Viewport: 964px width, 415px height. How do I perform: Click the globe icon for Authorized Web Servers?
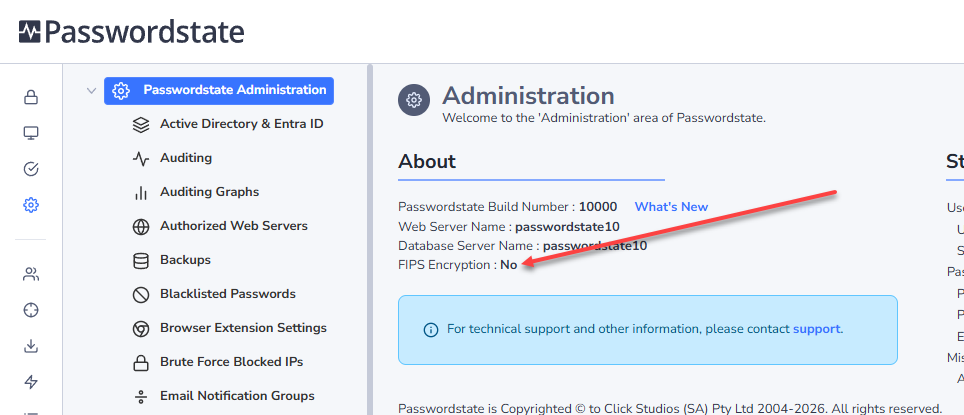click(x=141, y=227)
